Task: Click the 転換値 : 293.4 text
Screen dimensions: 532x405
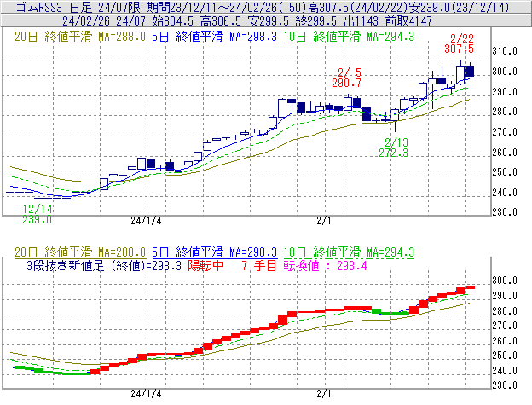Action: 326,265
